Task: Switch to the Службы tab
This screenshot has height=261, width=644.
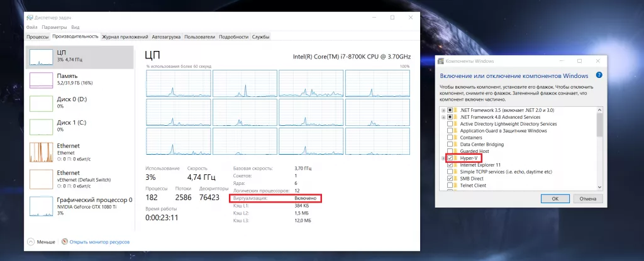Action: pyautogui.click(x=261, y=37)
